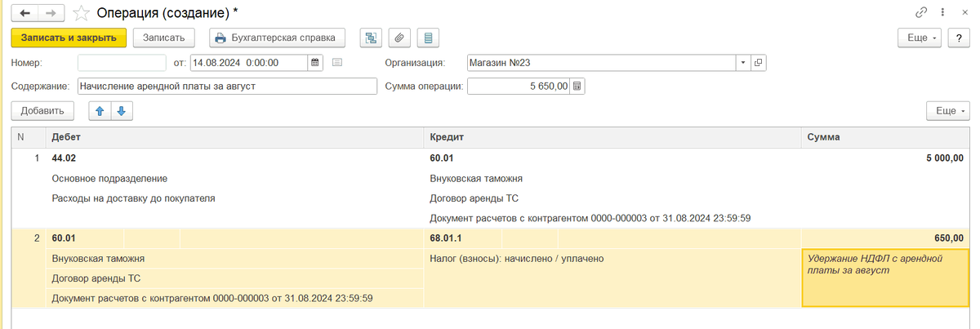
Task: Open the report list icon in toolbar
Action: pyautogui.click(x=429, y=38)
